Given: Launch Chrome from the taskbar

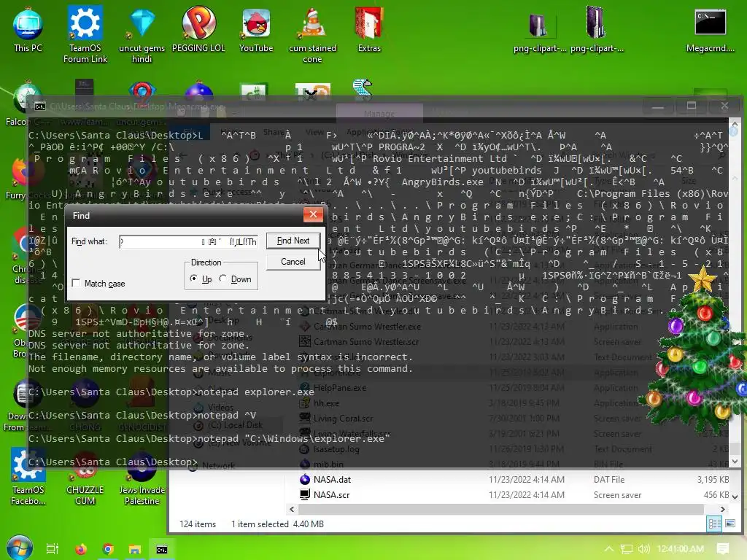Looking at the screenshot, I should pos(108,549).
